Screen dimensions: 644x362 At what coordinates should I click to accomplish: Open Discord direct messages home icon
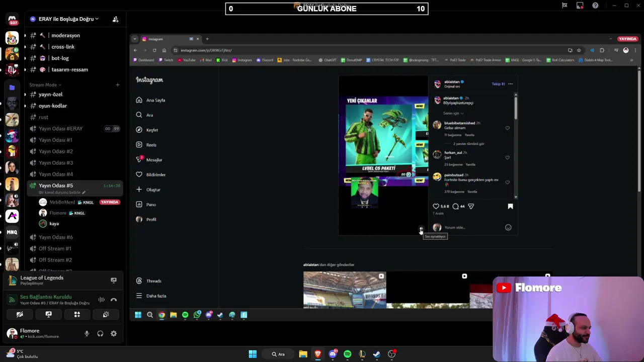point(12,20)
